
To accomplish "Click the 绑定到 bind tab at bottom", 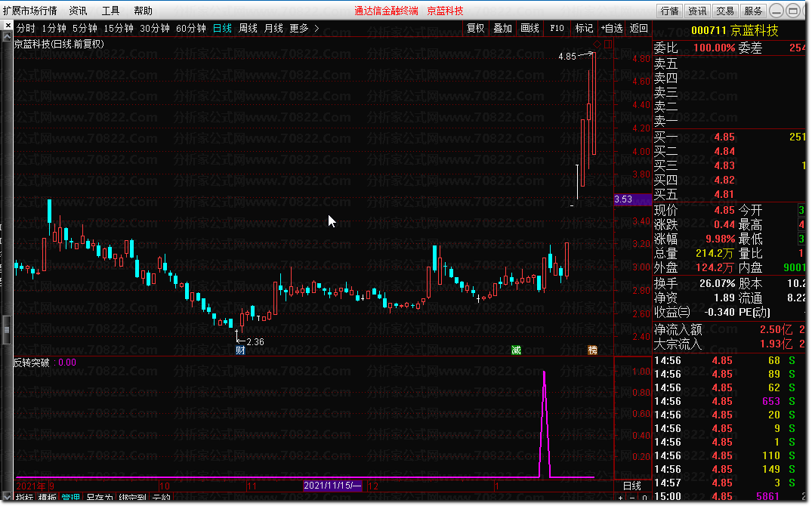I will [x=133, y=498].
